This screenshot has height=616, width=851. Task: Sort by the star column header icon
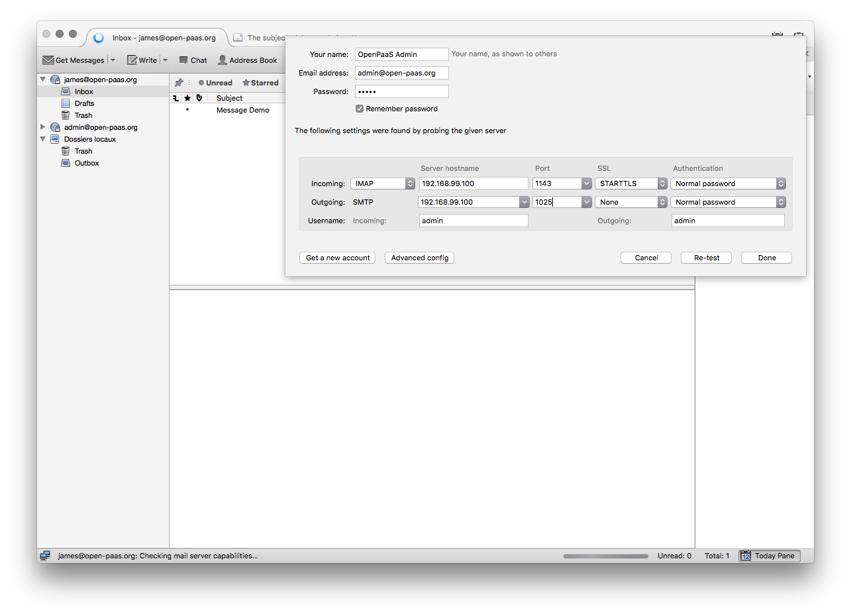click(x=187, y=98)
